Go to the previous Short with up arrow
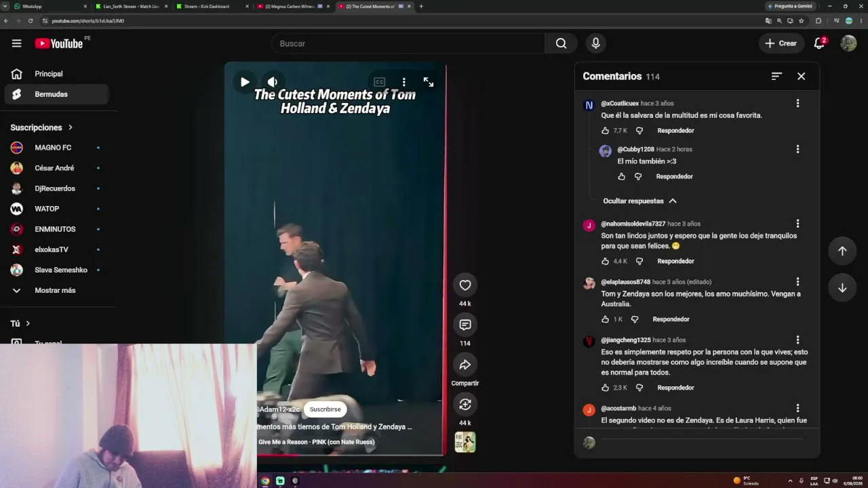The width and height of the screenshot is (868, 488). tap(842, 251)
